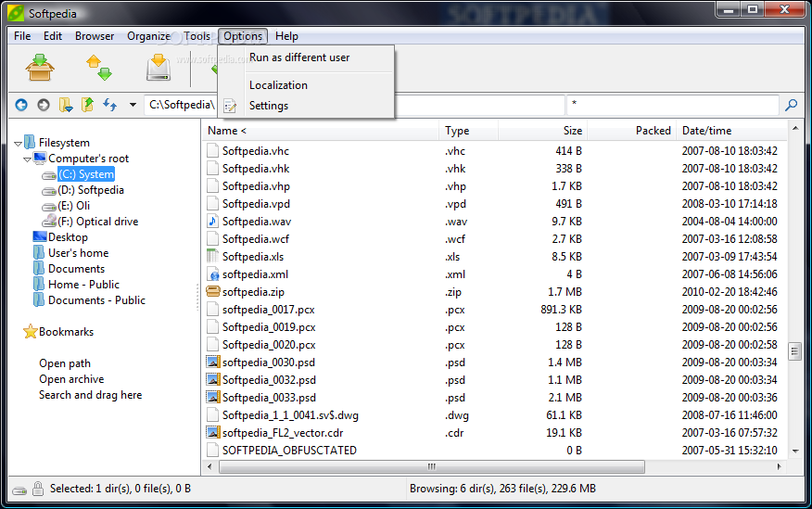This screenshot has width=812, height=509.
Task: Click the softpedia_FL2_vector.cdr image icon
Action: pyautogui.click(x=213, y=432)
